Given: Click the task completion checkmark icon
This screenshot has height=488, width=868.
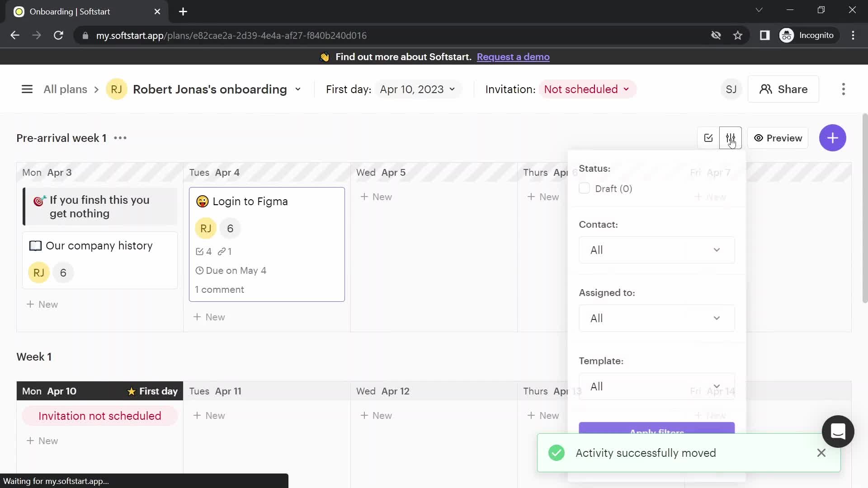Looking at the screenshot, I should [708, 138].
